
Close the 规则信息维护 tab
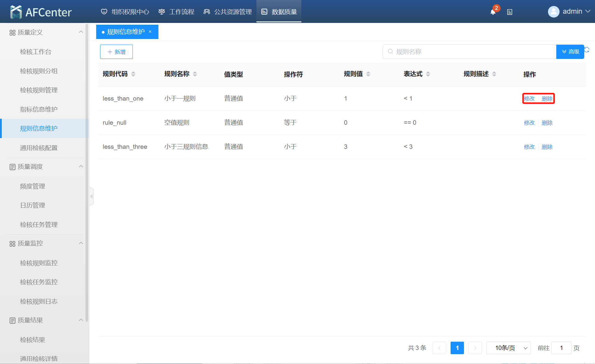(150, 32)
